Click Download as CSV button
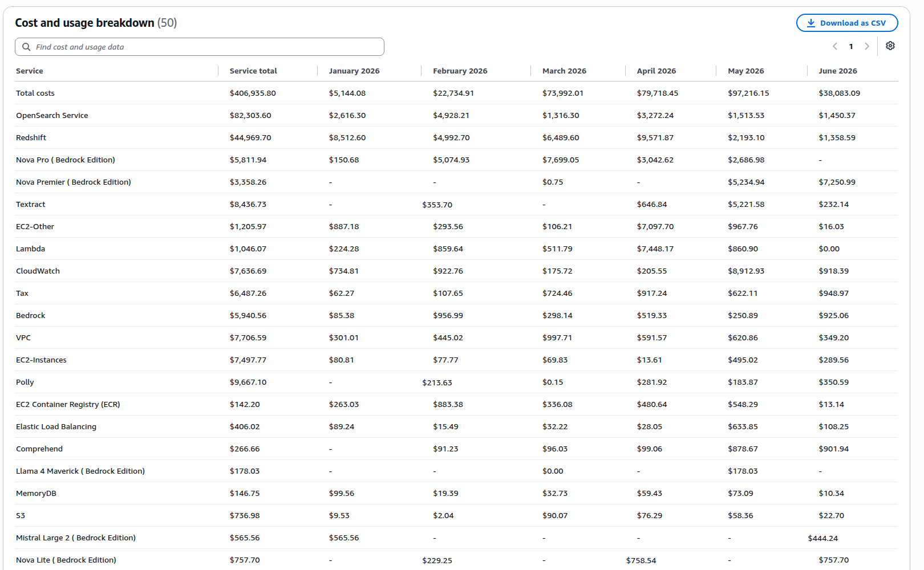 tap(847, 23)
